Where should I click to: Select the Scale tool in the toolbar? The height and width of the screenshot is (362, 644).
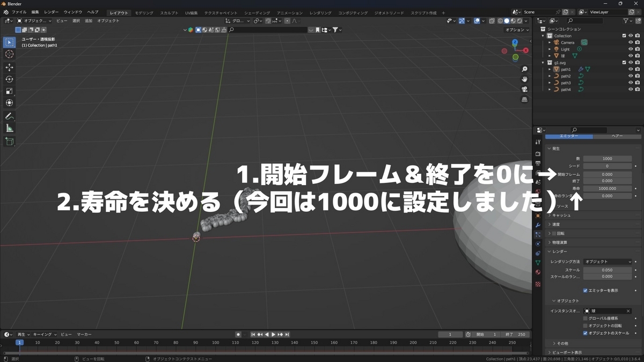[9, 90]
